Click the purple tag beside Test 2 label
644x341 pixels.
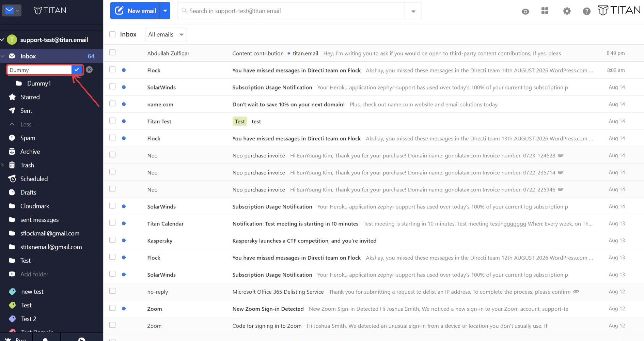coord(12,319)
